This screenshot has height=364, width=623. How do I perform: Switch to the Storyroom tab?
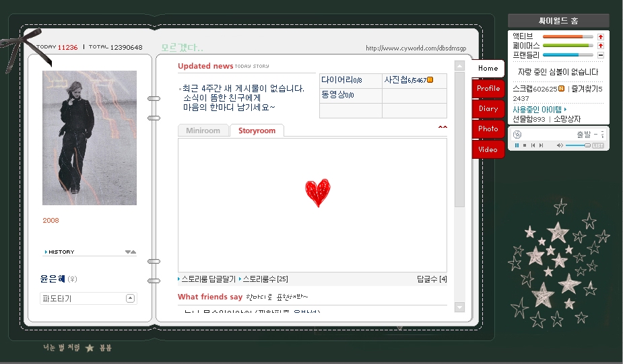click(x=257, y=131)
